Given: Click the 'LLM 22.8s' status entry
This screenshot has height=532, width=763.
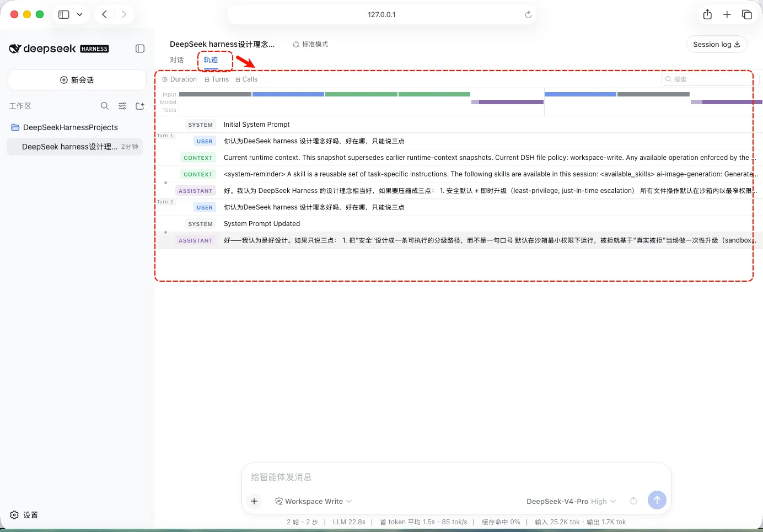Looking at the screenshot, I should [x=349, y=522].
